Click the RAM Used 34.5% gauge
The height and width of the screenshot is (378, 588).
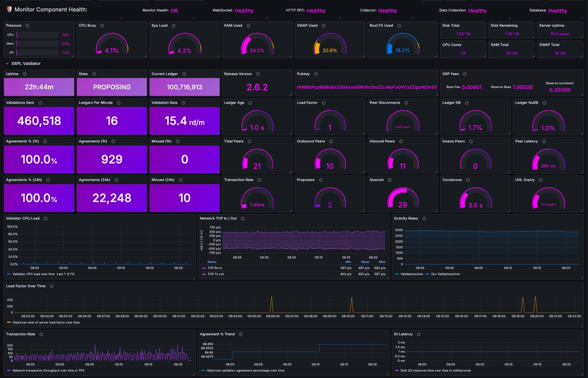257,44
